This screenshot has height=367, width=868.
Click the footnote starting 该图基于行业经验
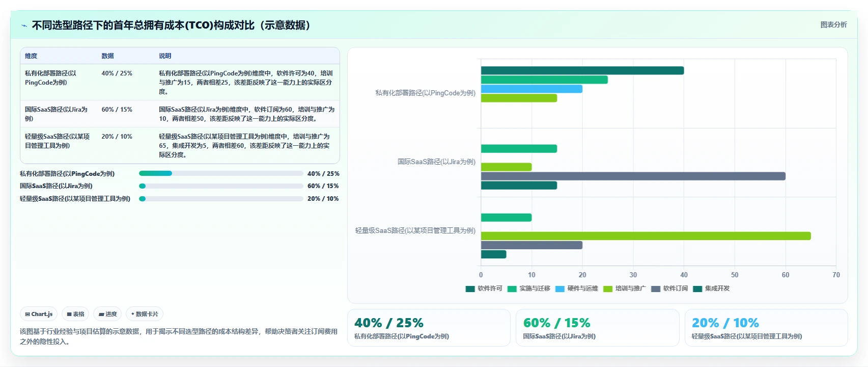coord(179,336)
